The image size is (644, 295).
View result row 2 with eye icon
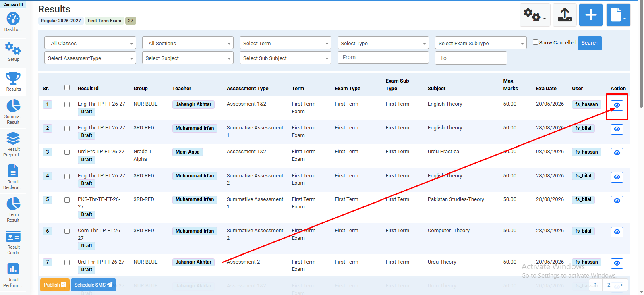617,129
